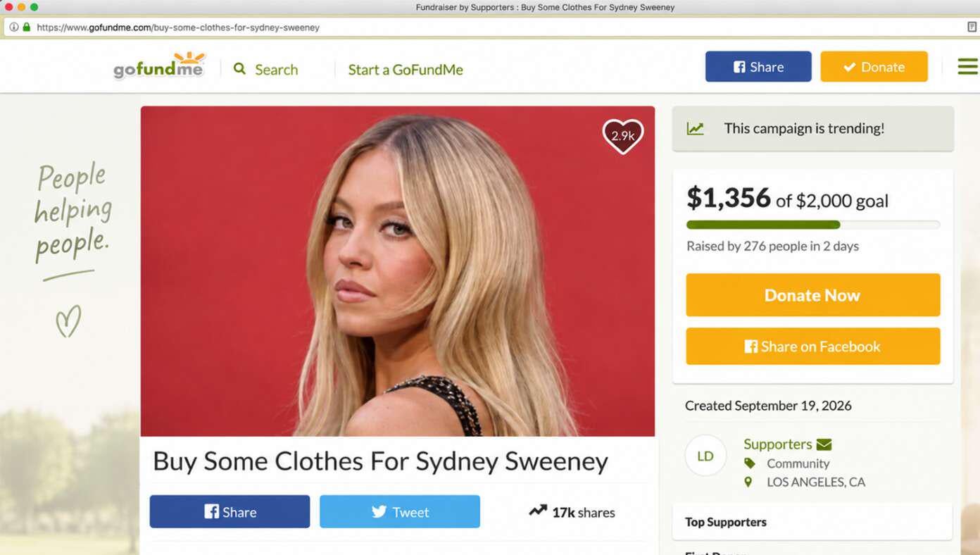The height and width of the screenshot is (555, 980).
Task: Click the trending chart icon
Action: click(x=696, y=128)
